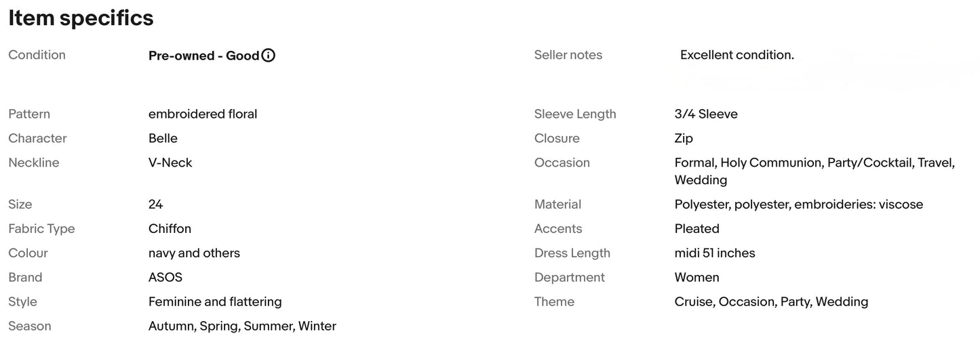
Task: Click the Feminine and flattering style value
Action: 215,302
